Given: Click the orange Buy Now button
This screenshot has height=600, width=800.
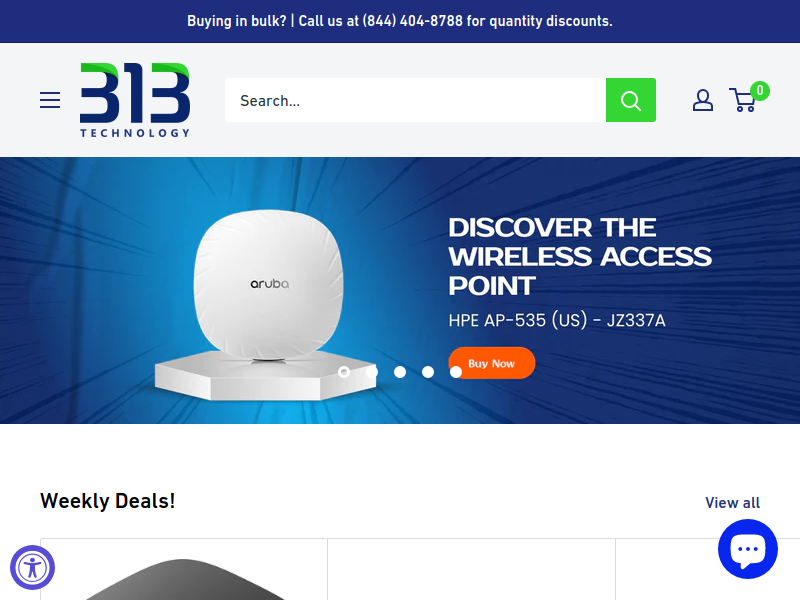Looking at the screenshot, I should pyautogui.click(x=492, y=363).
